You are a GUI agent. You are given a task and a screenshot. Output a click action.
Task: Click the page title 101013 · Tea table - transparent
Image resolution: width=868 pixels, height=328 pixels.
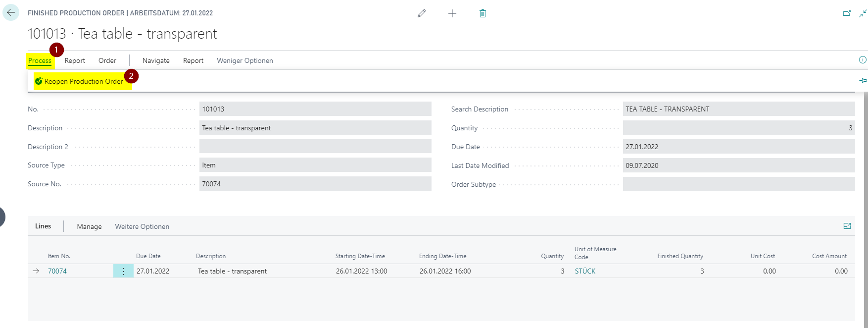click(122, 34)
